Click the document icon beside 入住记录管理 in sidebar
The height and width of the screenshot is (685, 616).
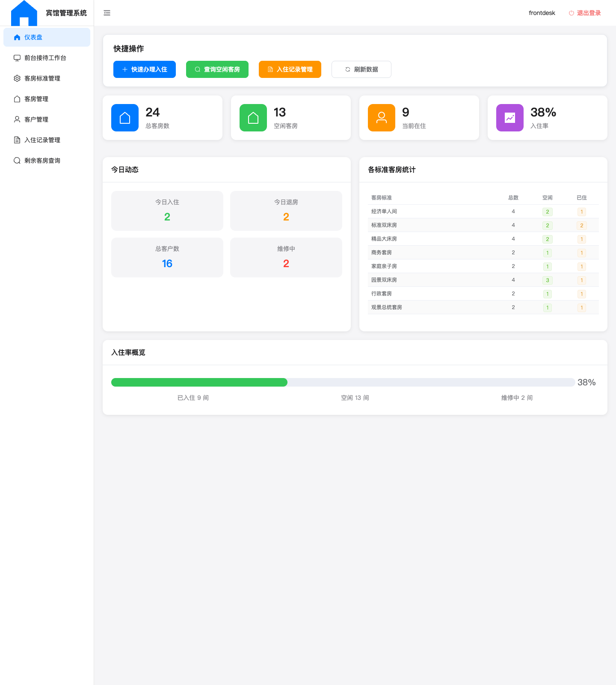17,140
